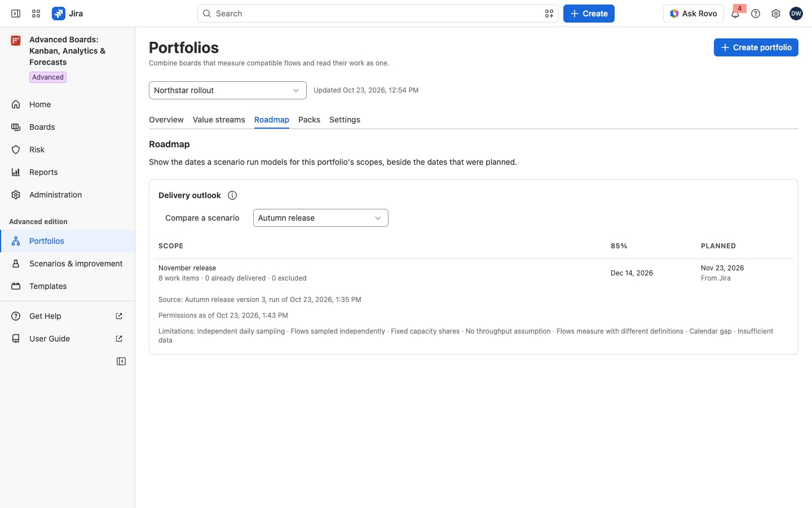Open the help question mark icon
The width and height of the screenshot is (812, 508).
click(x=756, y=14)
